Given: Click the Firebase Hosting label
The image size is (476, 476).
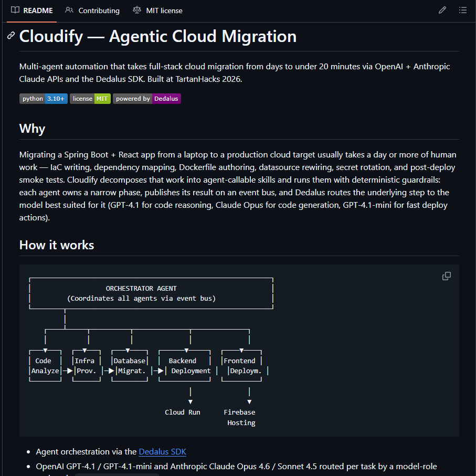Looking at the screenshot, I should tap(239, 417).
